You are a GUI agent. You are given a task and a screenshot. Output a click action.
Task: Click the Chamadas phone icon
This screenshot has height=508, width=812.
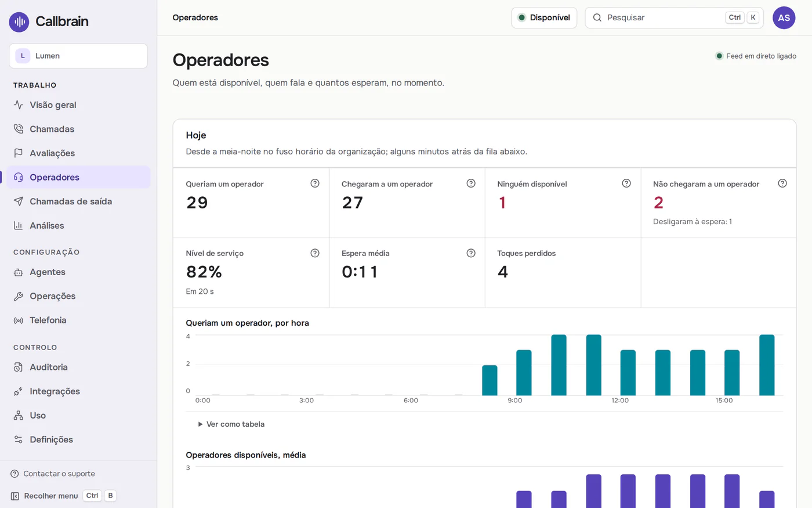(19, 129)
